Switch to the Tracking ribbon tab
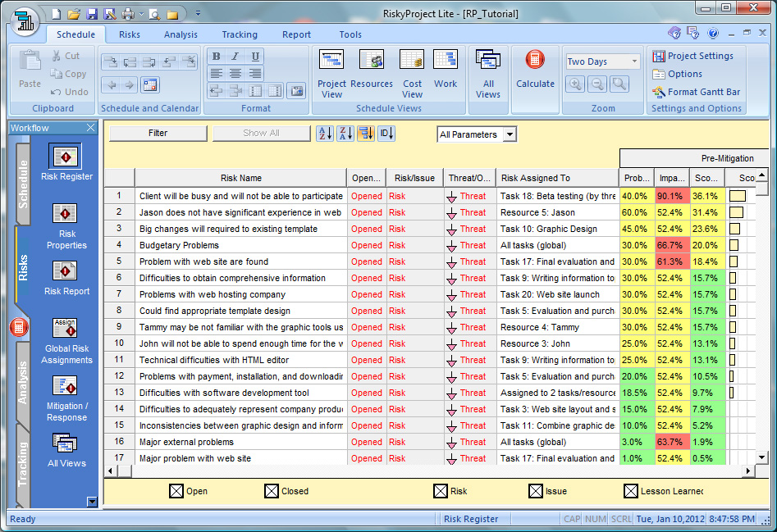 pyautogui.click(x=240, y=34)
